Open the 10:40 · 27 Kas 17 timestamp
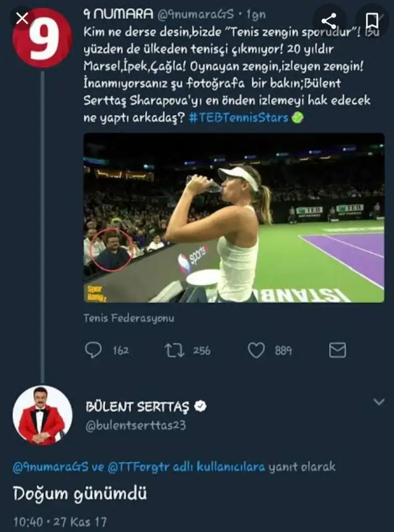This screenshot has width=394, height=532. 60,521
